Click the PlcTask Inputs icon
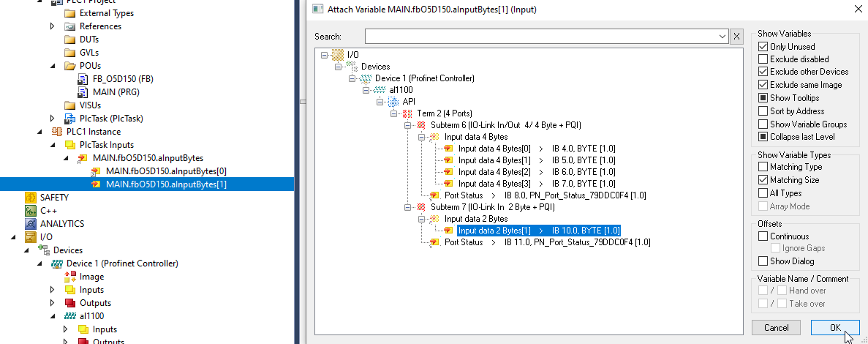 pyautogui.click(x=69, y=145)
